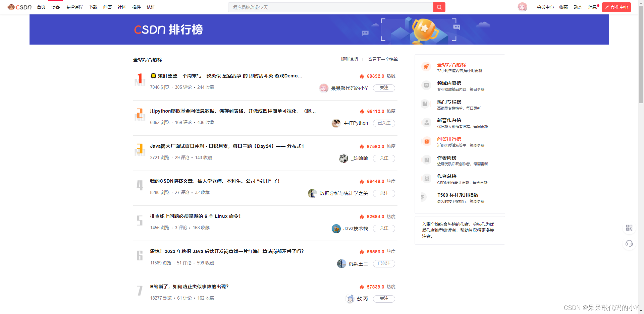Image resolution: width=644 pixels, height=314 pixels.
Task: Click the 领域内容榜 sidebar icon
Action: (x=426, y=85)
